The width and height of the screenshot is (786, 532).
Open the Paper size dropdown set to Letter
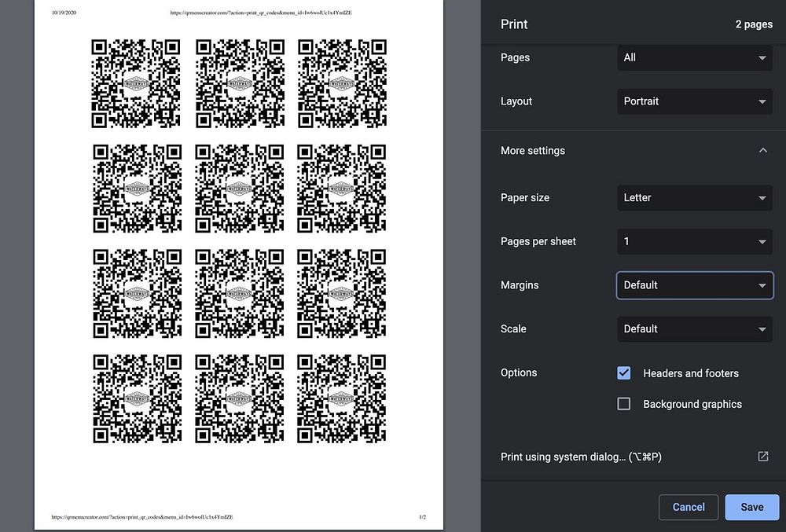[694, 198]
